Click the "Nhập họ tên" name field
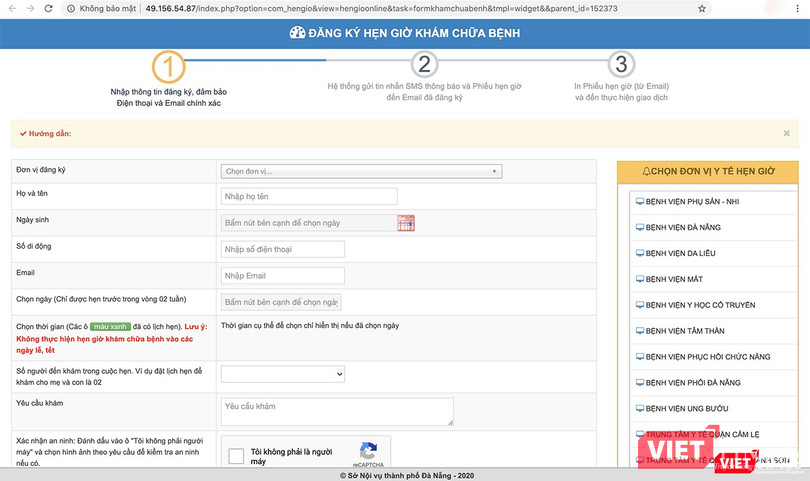Image resolution: width=810 pixels, height=481 pixels. [x=309, y=196]
